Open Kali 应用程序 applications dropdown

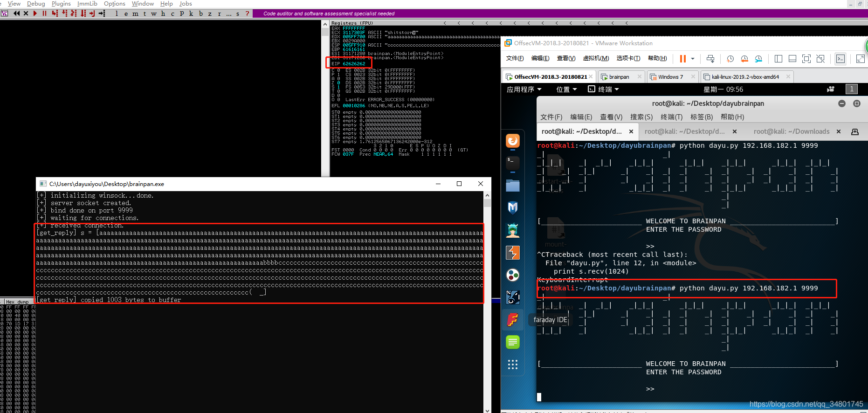(x=524, y=89)
